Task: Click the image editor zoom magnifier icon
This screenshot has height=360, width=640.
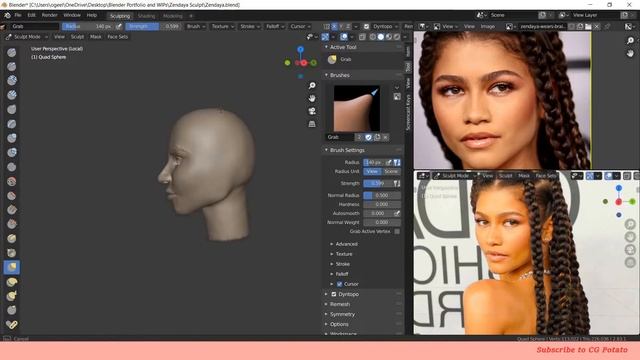Action: coord(630,40)
